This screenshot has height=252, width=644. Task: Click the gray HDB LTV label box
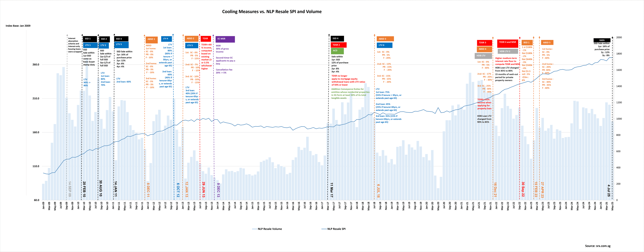pyautogui.click(x=483, y=56)
